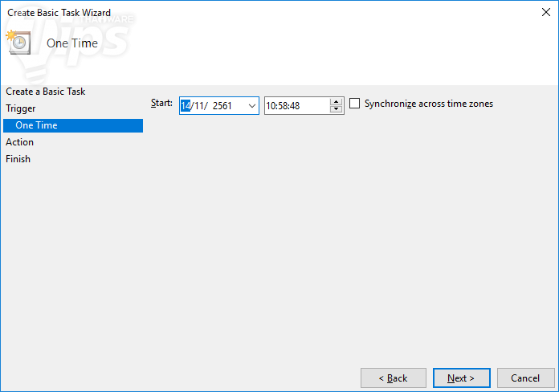
Task: Select the seconds value in start time
Action: (x=295, y=105)
